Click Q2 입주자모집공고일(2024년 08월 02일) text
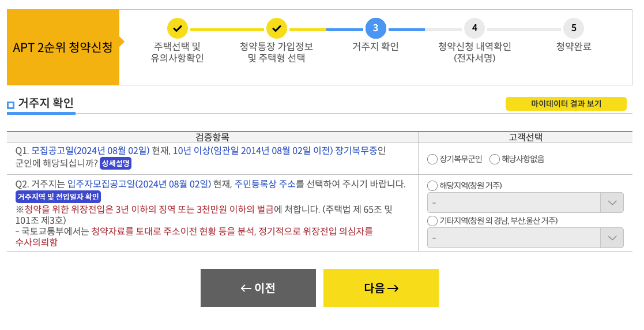This screenshot has height=330, width=644. coord(139,184)
